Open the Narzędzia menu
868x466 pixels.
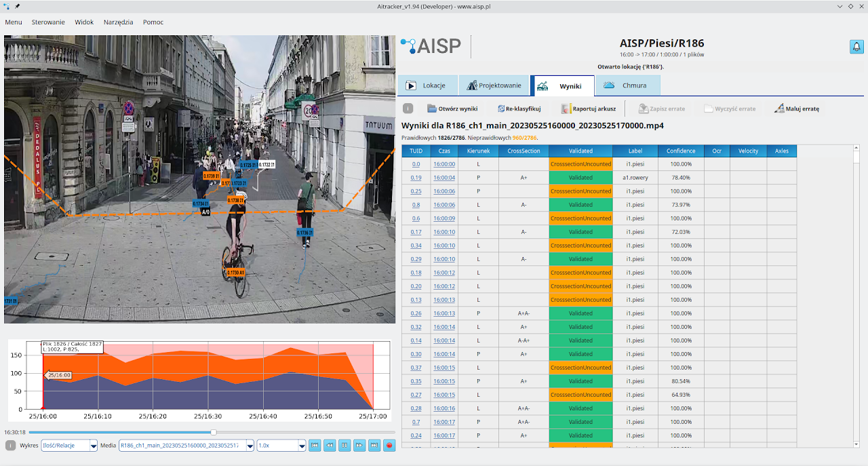tap(119, 22)
